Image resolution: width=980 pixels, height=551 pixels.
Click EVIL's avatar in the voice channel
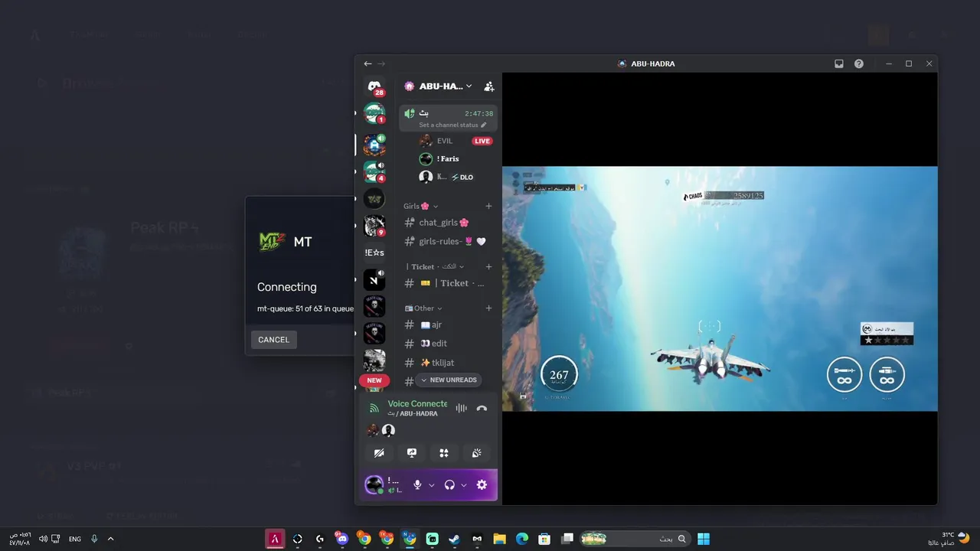(426, 141)
